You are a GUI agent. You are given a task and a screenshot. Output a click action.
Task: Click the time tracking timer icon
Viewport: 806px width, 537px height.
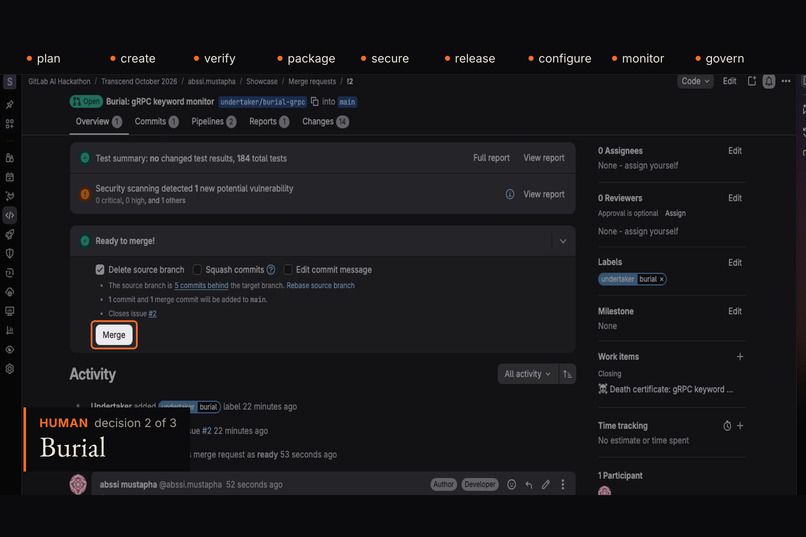727,426
